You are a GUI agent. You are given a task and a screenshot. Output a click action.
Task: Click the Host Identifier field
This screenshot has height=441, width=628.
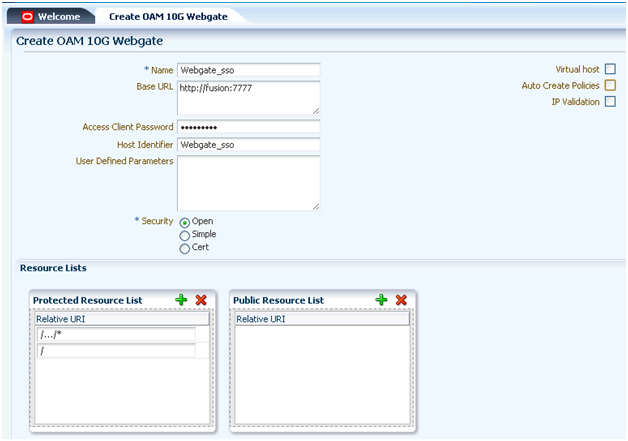(249, 145)
